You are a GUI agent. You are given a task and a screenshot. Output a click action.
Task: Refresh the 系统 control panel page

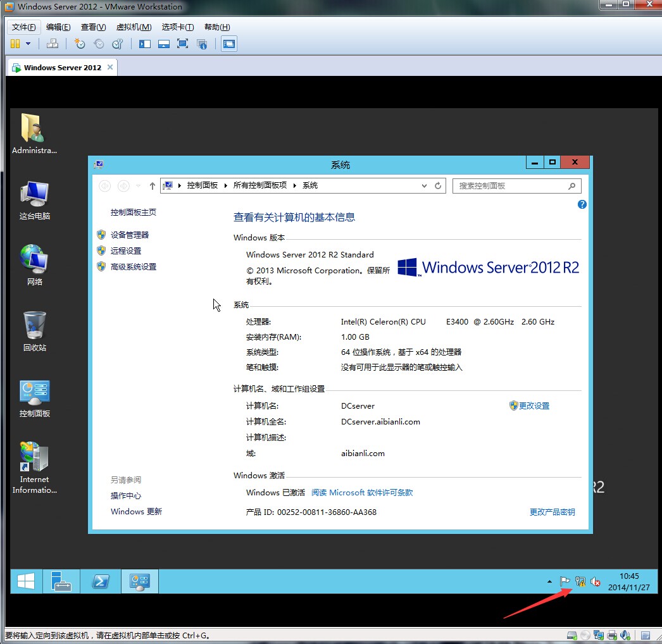438,186
